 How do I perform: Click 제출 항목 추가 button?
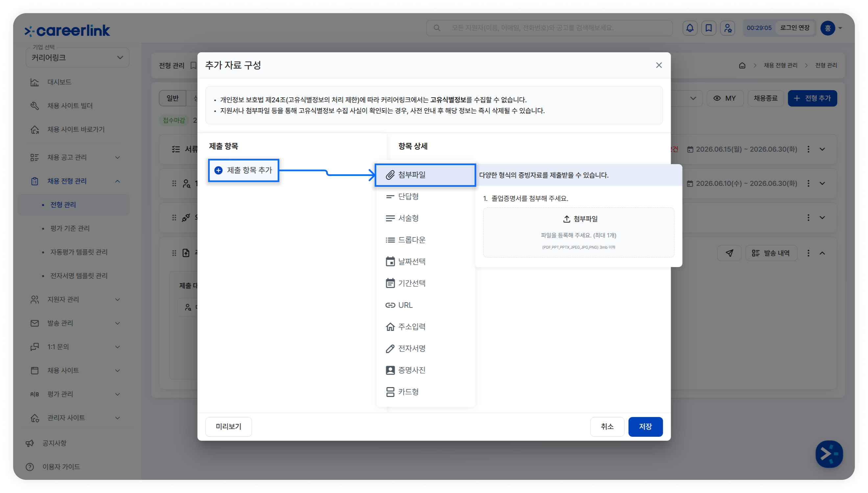[244, 170]
